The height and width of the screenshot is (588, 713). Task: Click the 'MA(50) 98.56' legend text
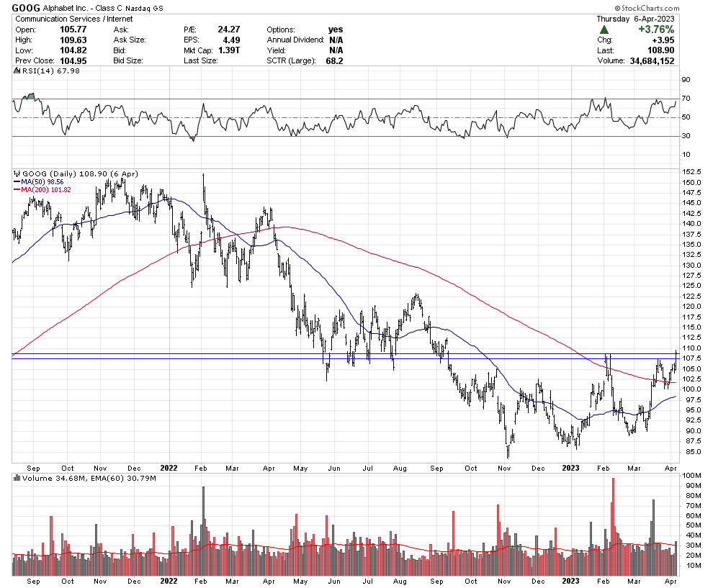(x=42, y=182)
